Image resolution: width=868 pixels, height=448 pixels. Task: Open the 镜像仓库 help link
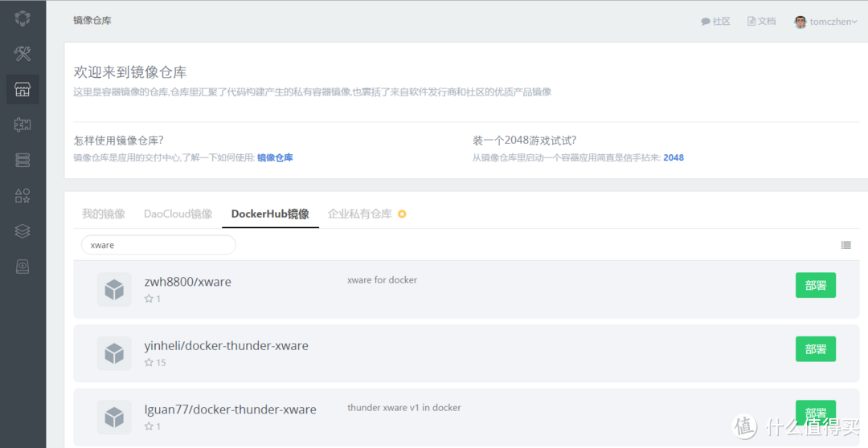click(275, 157)
